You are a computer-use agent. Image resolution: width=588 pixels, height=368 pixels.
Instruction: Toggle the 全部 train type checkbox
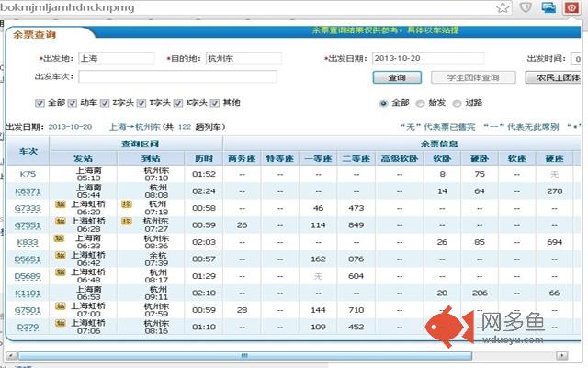40,103
